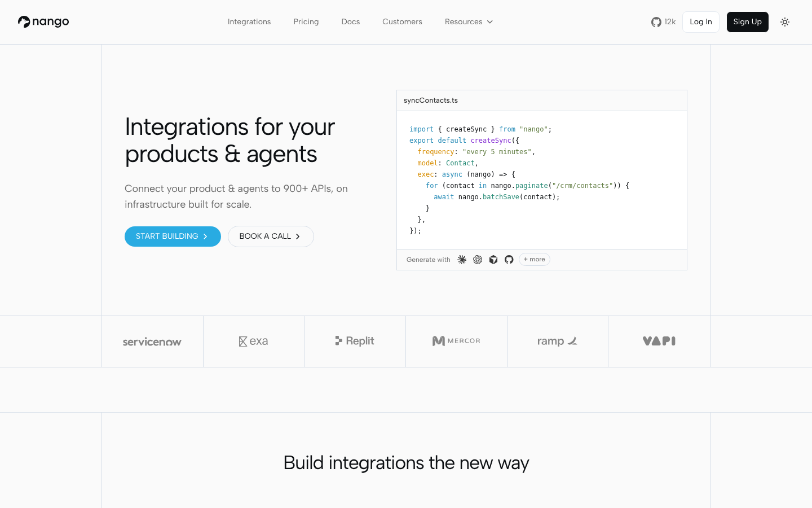Go to the Pricing page
The image size is (812, 508).
click(x=306, y=22)
